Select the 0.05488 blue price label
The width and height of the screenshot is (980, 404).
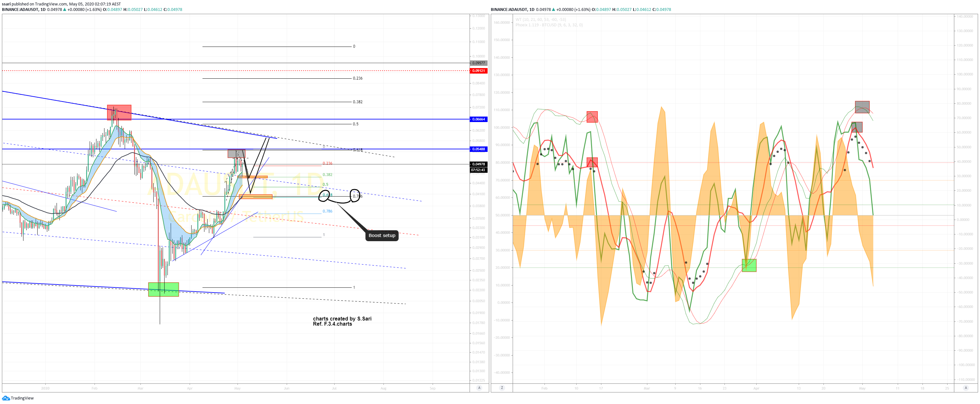click(x=479, y=149)
